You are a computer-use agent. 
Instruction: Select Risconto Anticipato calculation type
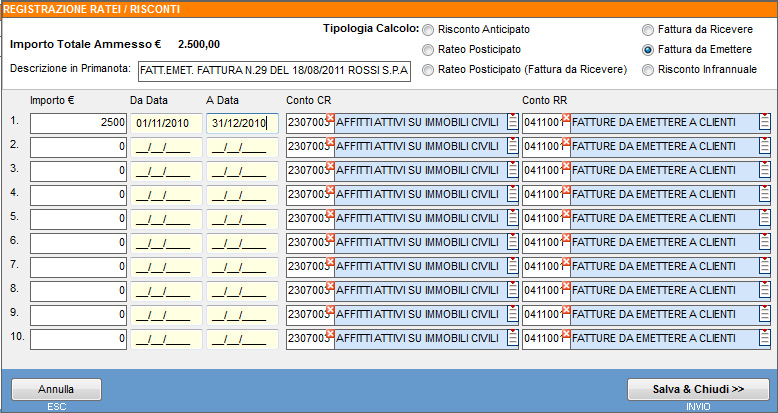(429, 30)
